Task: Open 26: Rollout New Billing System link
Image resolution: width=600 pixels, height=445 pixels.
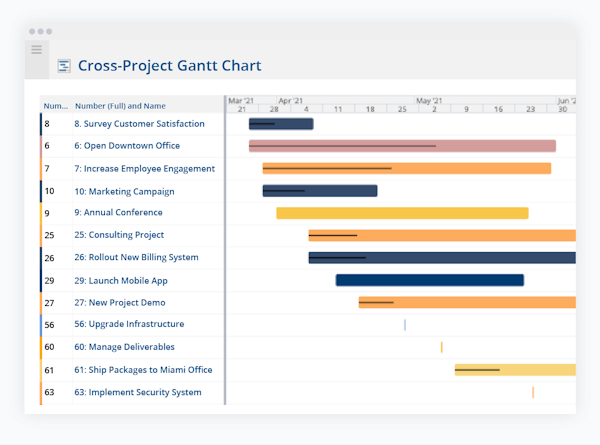Action: [136, 258]
